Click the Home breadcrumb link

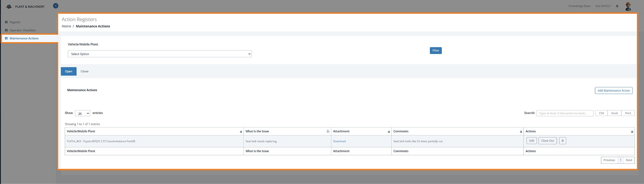pyautogui.click(x=66, y=26)
